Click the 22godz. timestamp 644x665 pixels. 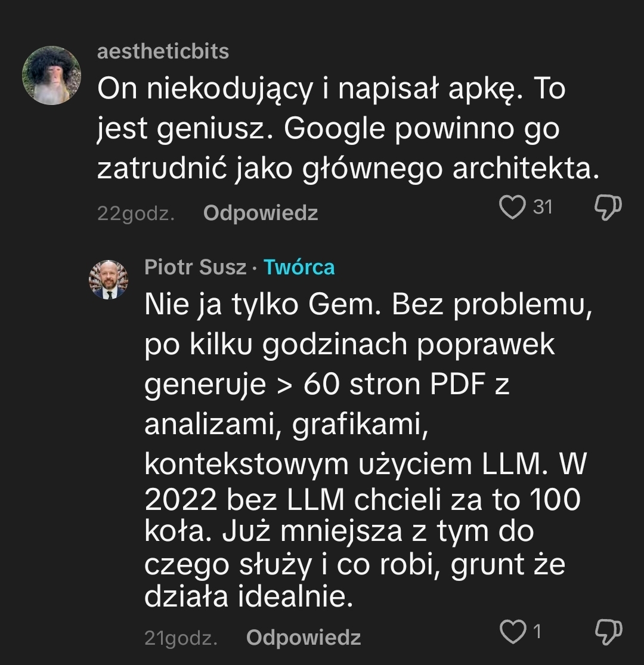[136, 214]
